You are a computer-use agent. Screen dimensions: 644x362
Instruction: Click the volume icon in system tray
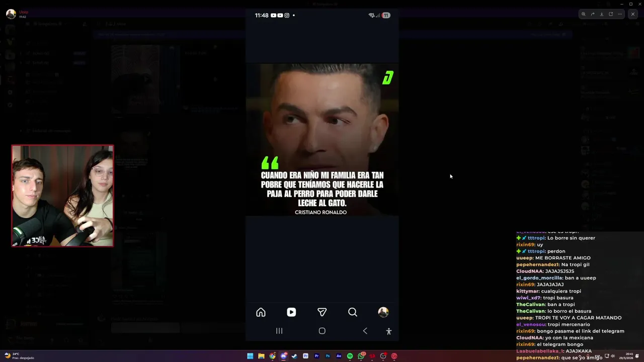[x=613, y=356]
